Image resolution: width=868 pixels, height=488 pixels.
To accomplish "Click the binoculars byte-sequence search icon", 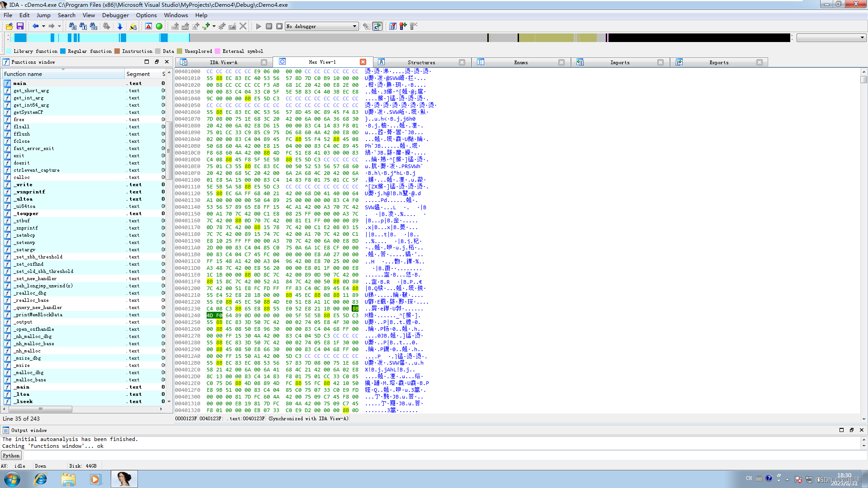I will coord(94,26).
